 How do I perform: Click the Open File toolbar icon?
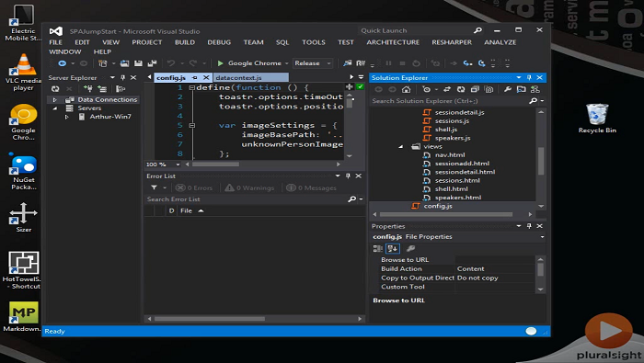coord(124,63)
